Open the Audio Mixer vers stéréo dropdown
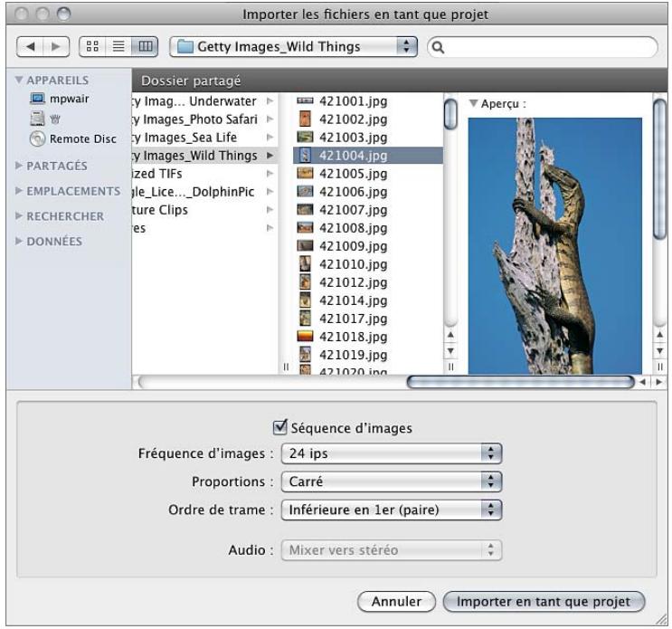 (x=392, y=550)
